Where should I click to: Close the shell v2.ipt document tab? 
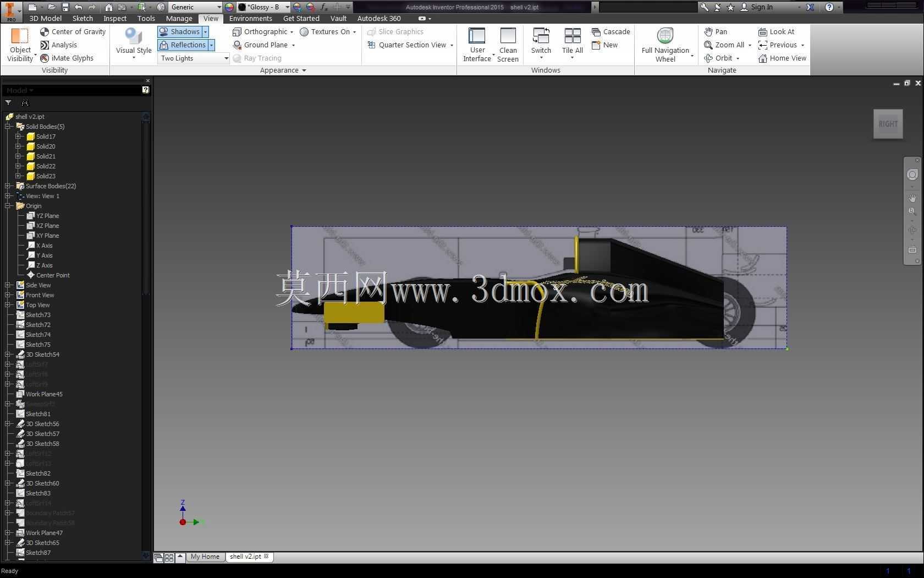[x=266, y=557]
